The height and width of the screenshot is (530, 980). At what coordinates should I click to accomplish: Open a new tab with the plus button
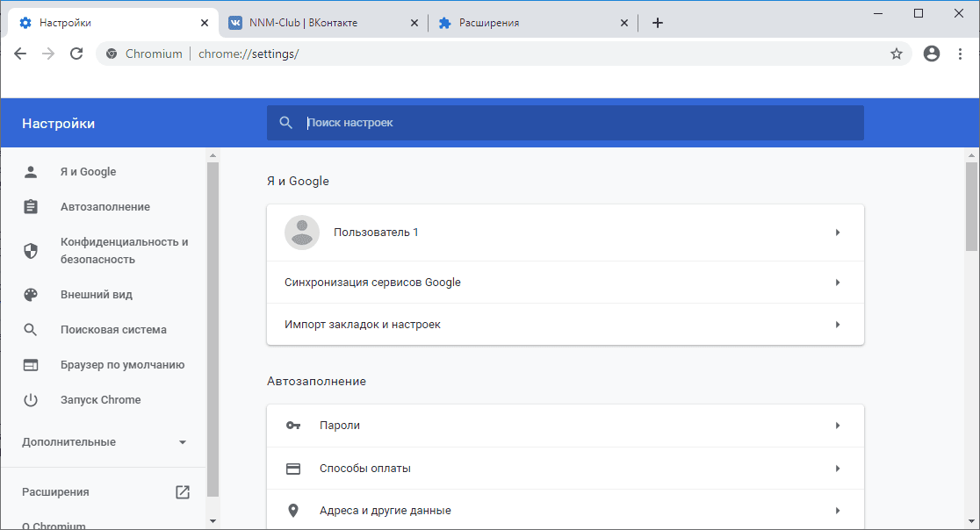coord(658,23)
